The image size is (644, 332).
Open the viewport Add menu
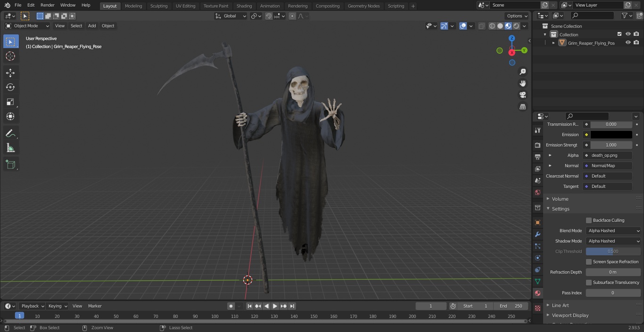(x=92, y=26)
